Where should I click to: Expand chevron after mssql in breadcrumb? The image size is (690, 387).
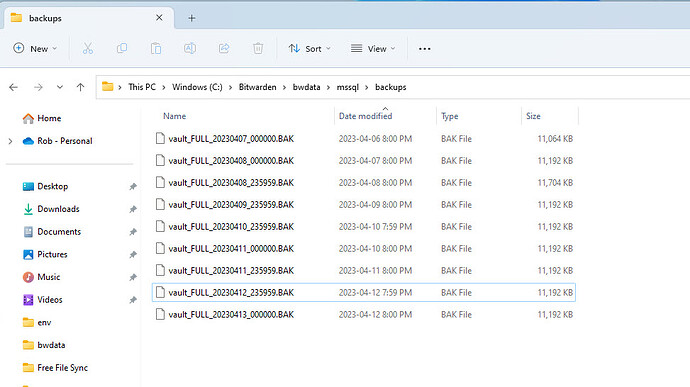click(x=367, y=88)
